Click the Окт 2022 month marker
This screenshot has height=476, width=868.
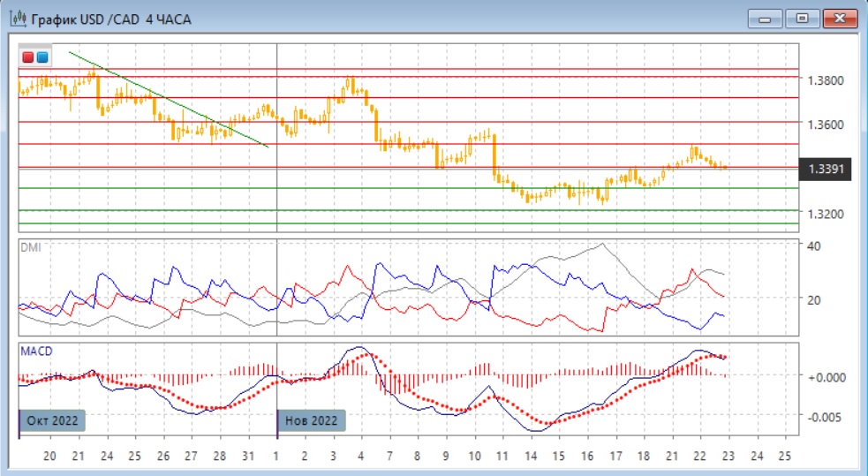pos(53,420)
